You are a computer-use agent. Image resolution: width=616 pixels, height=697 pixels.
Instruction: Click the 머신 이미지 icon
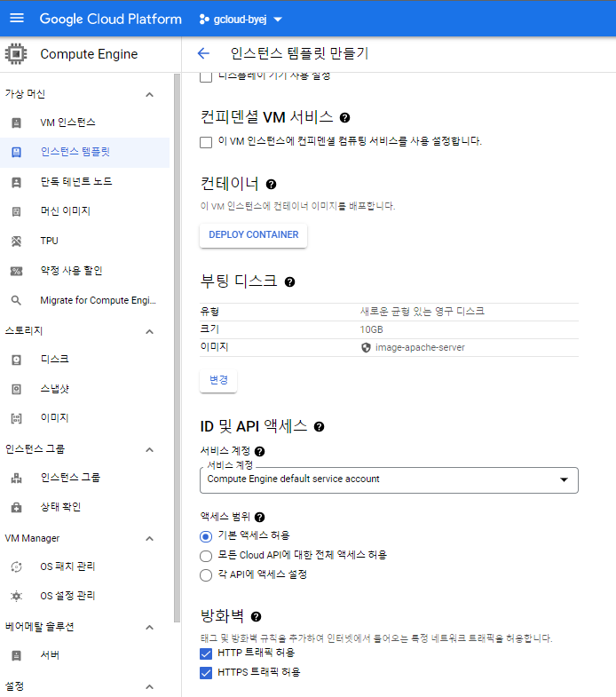(x=17, y=211)
